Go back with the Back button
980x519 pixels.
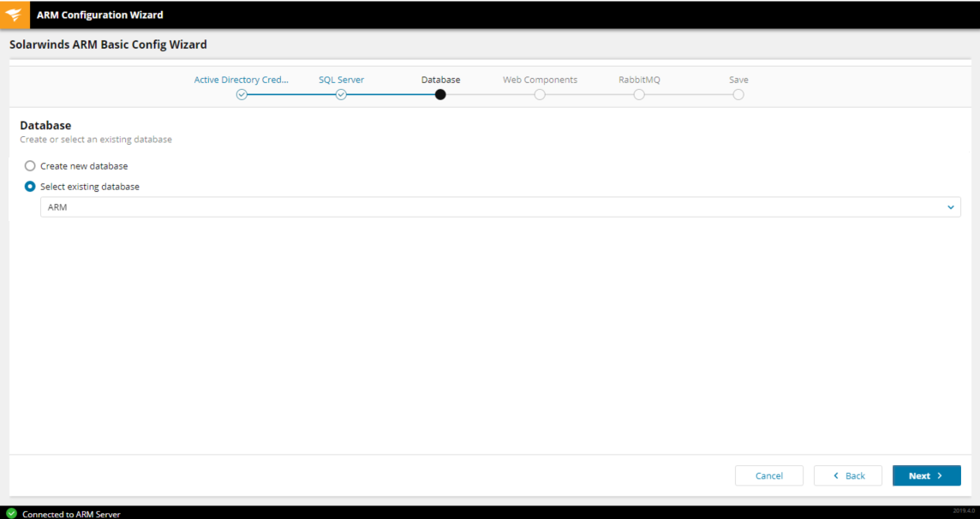[x=848, y=475]
